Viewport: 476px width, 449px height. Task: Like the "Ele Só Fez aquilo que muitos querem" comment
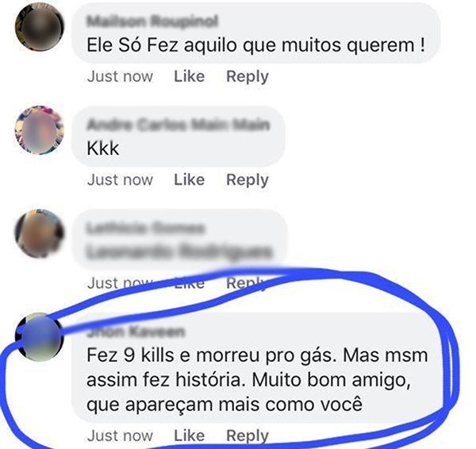[x=189, y=76]
